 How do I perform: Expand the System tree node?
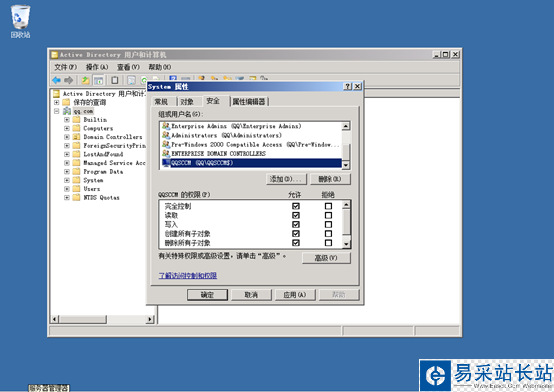click(67, 180)
